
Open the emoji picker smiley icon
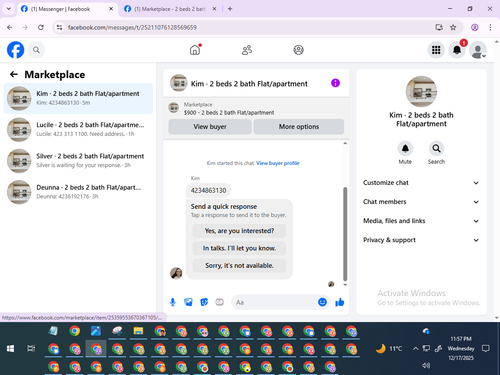point(322,302)
